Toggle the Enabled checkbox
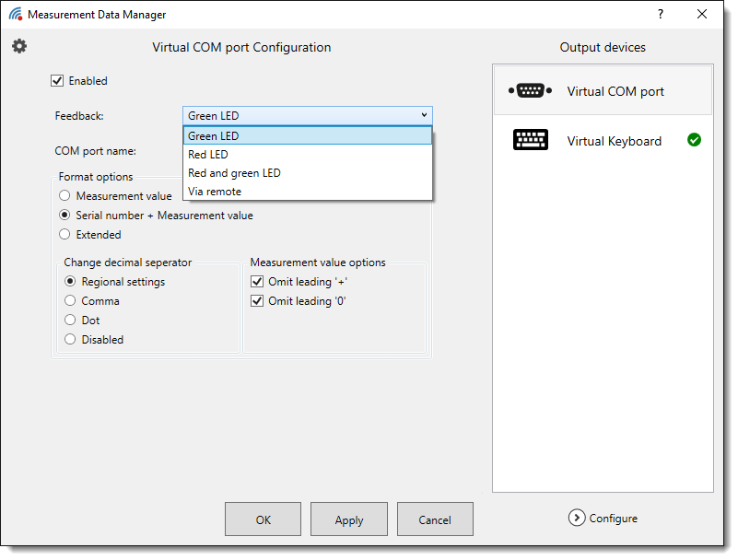The image size is (738, 560). (x=57, y=81)
